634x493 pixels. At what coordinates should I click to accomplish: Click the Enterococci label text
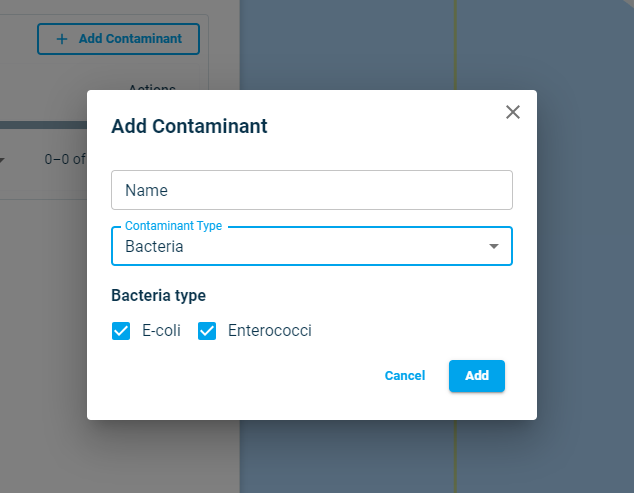[269, 331]
